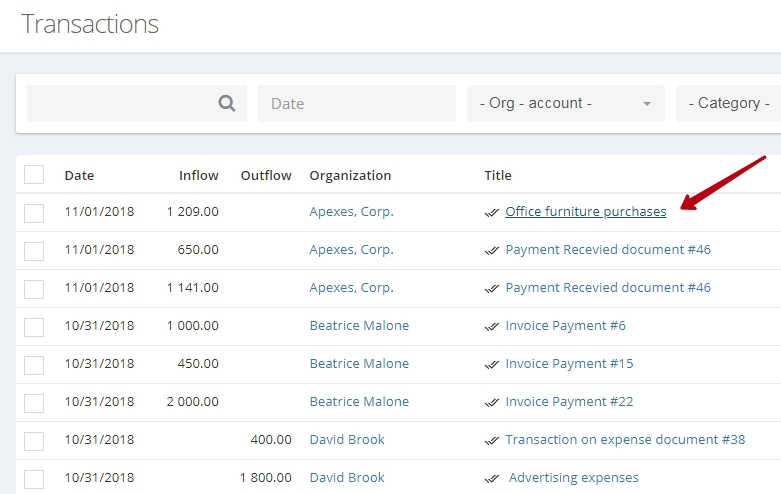This screenshot has width=781, height=494.
Task: Click the double-check icon beside Advertising expenses
Action: tap(492, 479)
